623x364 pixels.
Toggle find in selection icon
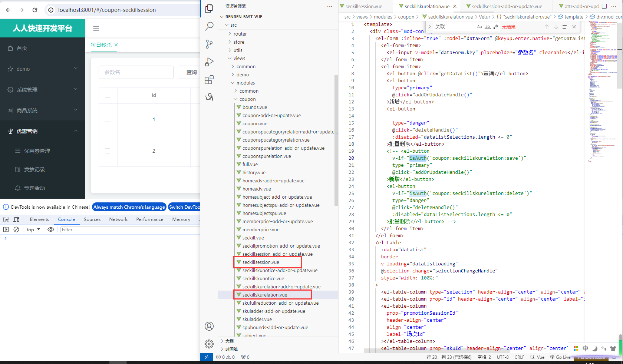pos(565,27)
